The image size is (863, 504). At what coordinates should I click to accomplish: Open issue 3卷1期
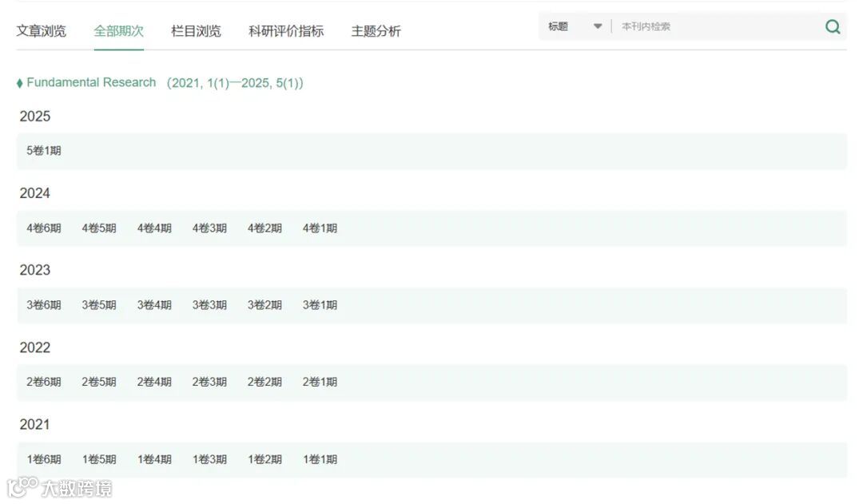tap(320, 305)
